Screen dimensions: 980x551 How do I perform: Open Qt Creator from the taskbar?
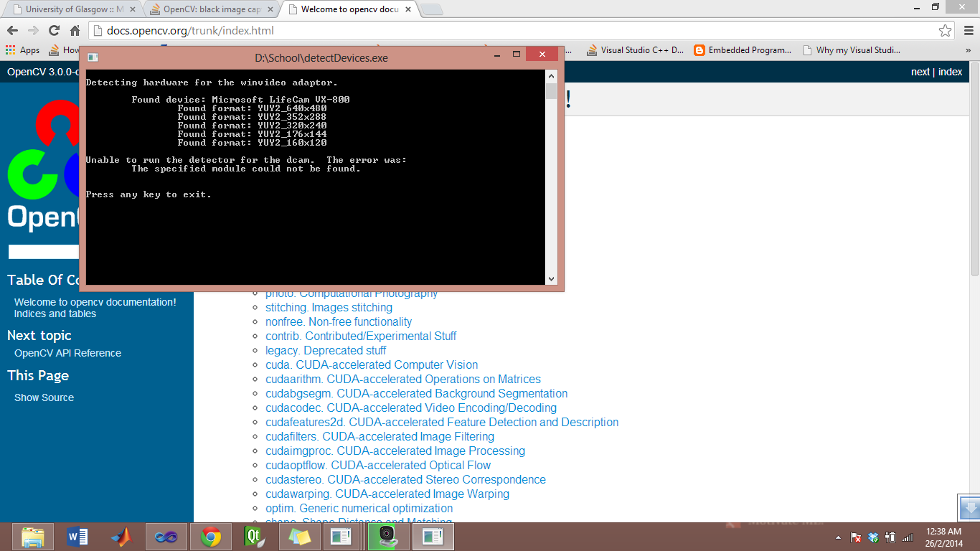pos(255,537)
